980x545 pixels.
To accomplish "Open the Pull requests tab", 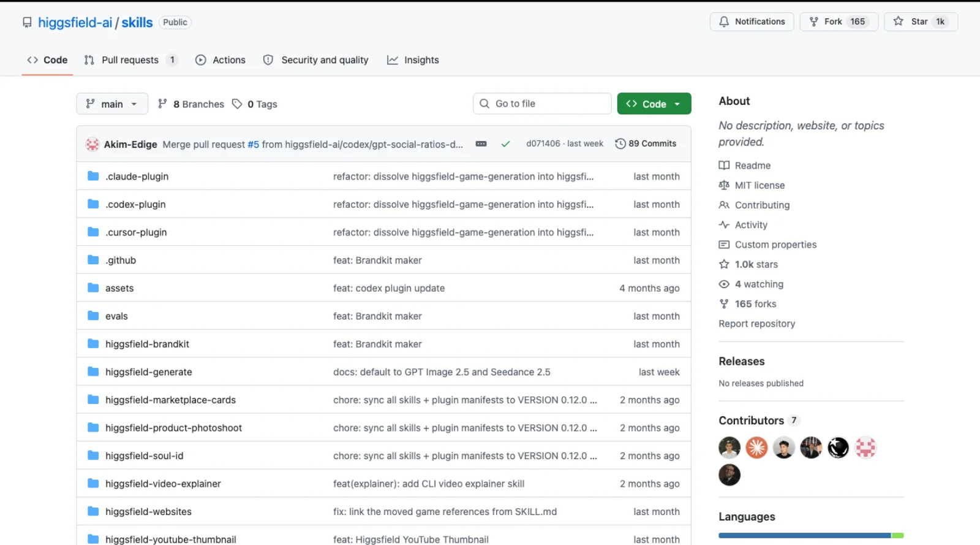I will 131,60.
